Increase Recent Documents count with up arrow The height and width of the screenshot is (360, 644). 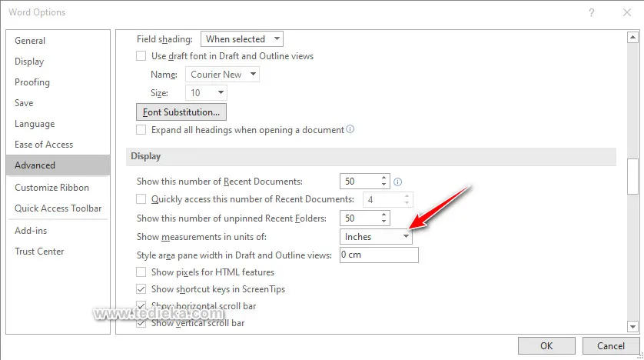click(x=383, y=178)
